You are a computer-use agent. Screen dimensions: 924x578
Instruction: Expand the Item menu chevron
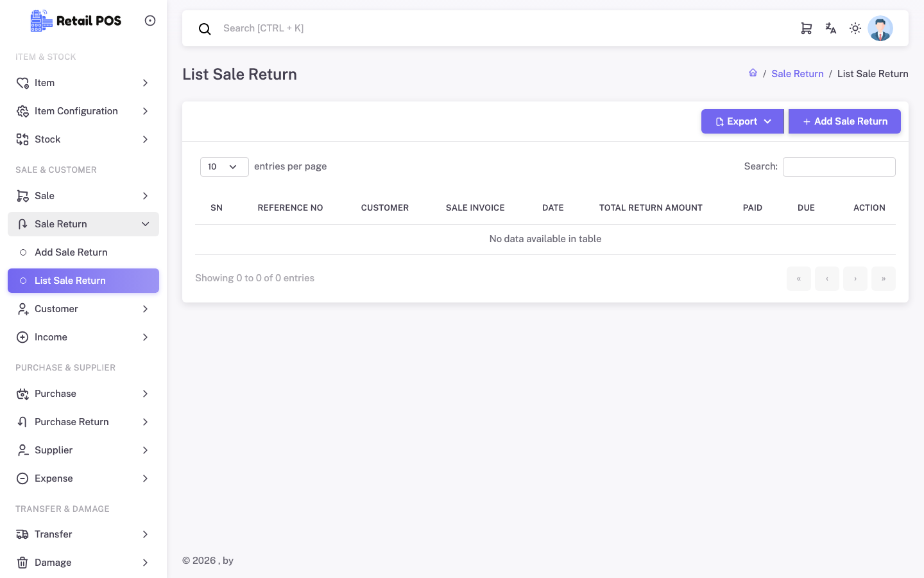point(146,83)
